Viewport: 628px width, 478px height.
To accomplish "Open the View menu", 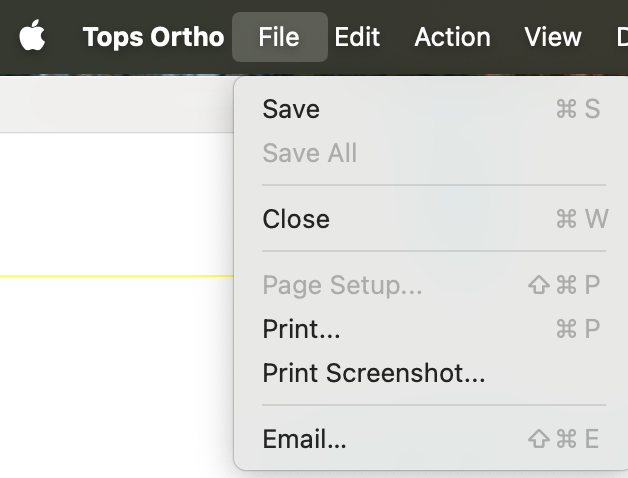I will pos(552,37).
